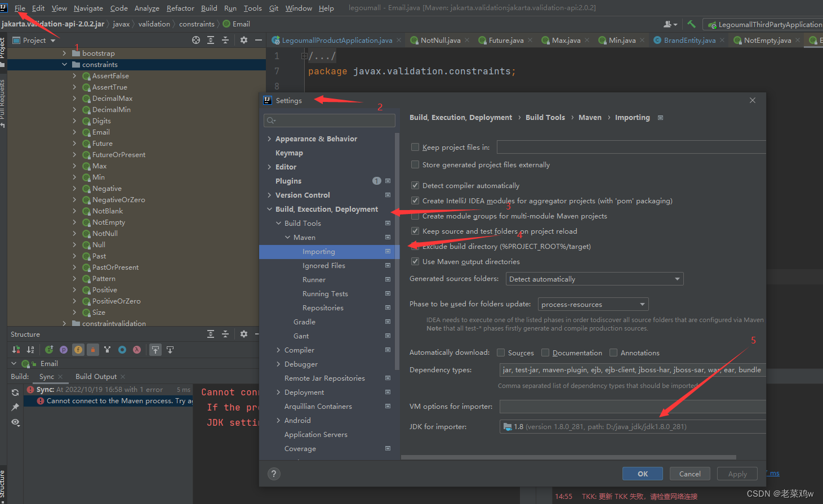Image resolution: width=823 pixels, height=504 pixels.
Task: Open Structure panel gear settings
Action: pyautogui.click(x=244, y=334)
